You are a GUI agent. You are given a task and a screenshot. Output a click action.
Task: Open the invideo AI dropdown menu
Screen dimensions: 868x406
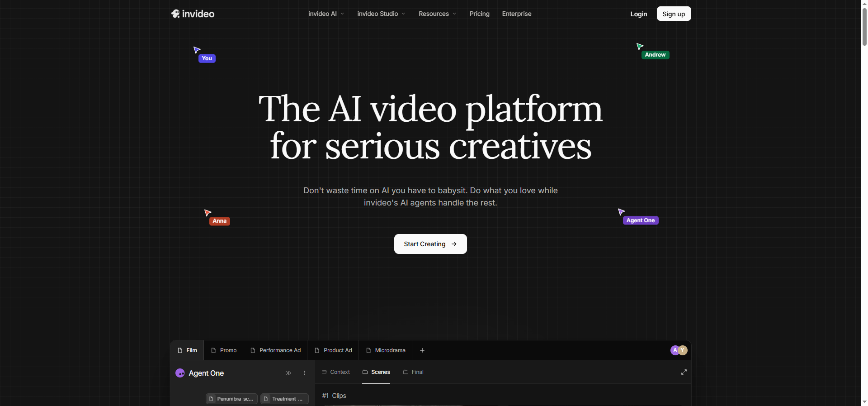coord(326,14)
